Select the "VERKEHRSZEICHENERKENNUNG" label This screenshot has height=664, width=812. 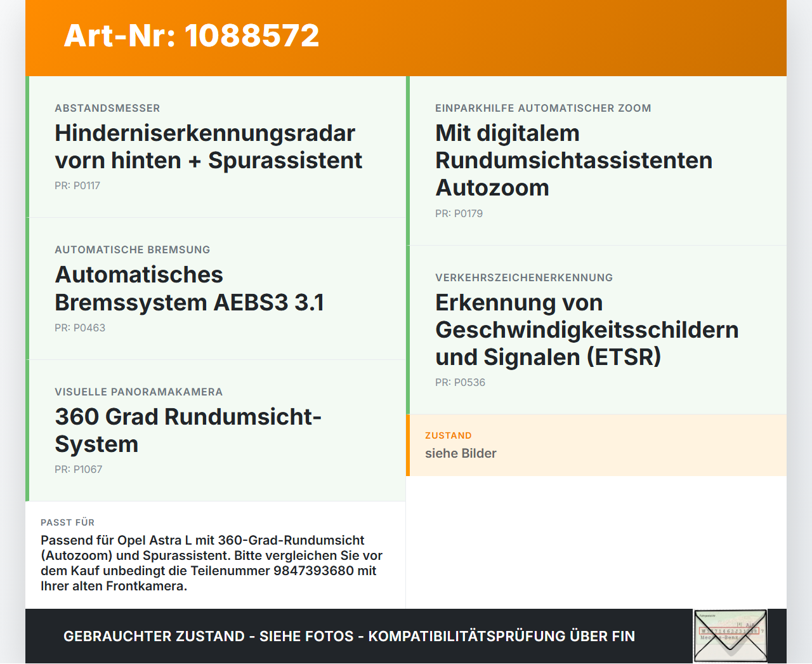[524, 278]
